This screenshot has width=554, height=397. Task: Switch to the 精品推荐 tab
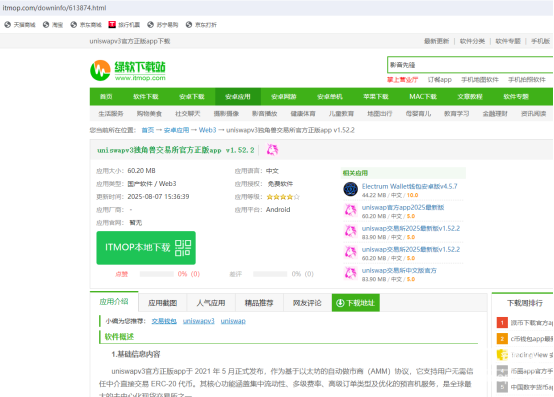[259, 303]
